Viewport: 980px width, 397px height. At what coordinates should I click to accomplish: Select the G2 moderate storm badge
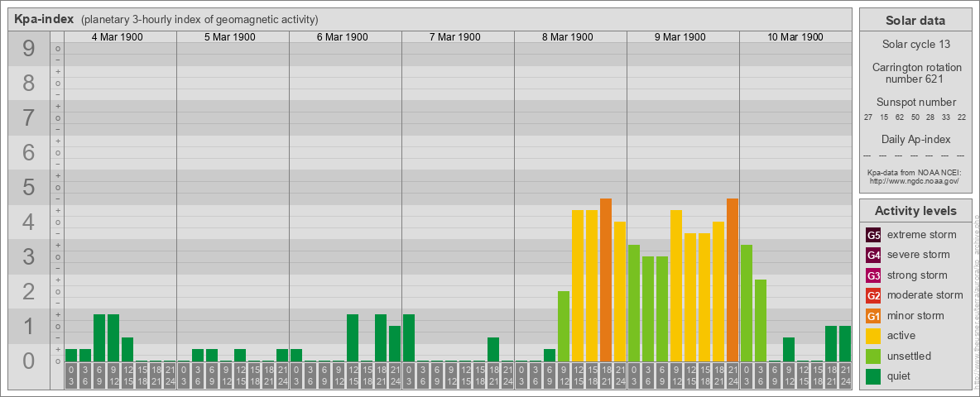(874, 295)
